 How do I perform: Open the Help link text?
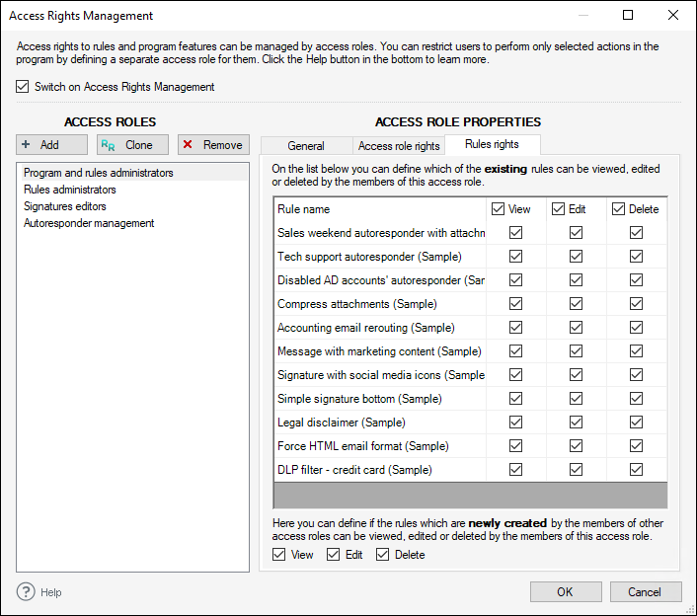click(x=51, y=592)
